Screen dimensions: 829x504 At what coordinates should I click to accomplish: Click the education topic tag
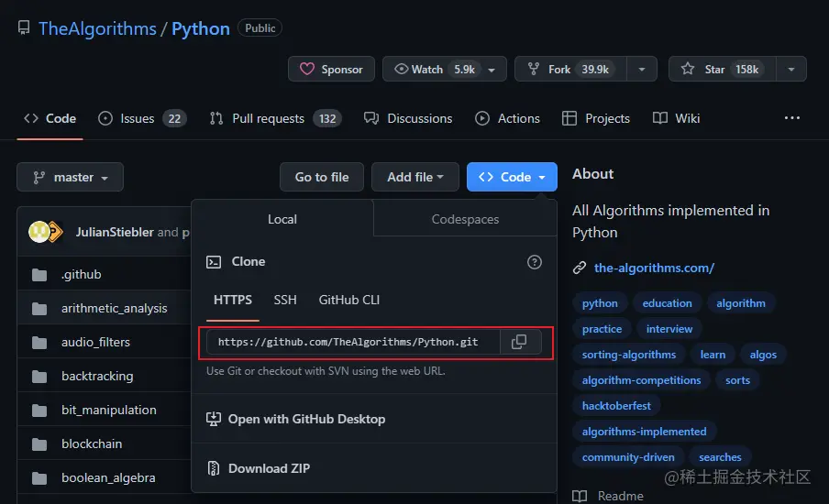click(667, 303)
